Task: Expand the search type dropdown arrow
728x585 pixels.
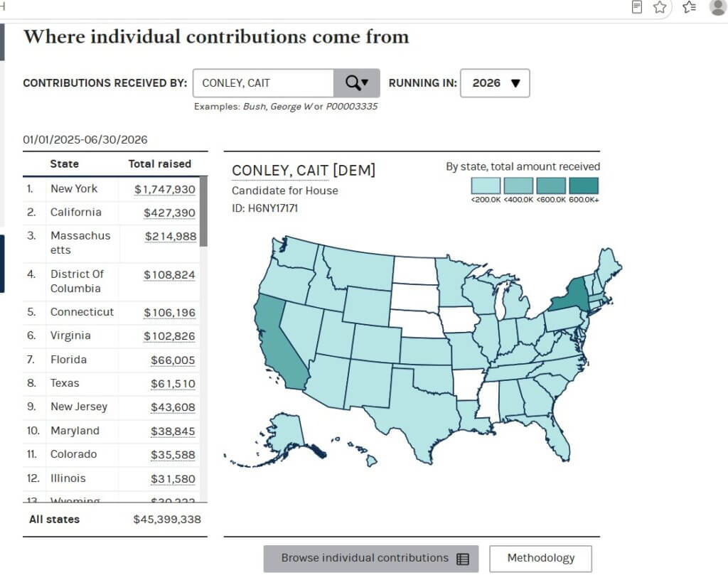Action: 365,82
